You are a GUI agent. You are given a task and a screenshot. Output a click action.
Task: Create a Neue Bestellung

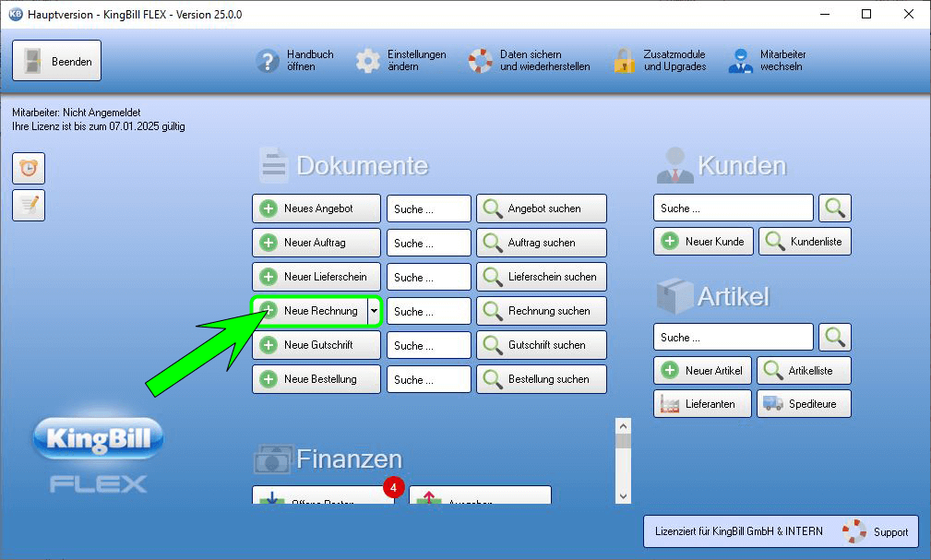click(316, 379)
